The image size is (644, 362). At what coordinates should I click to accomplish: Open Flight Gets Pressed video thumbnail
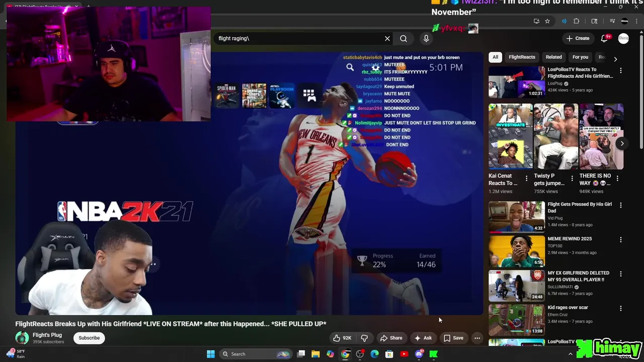(x=517, y=217)
